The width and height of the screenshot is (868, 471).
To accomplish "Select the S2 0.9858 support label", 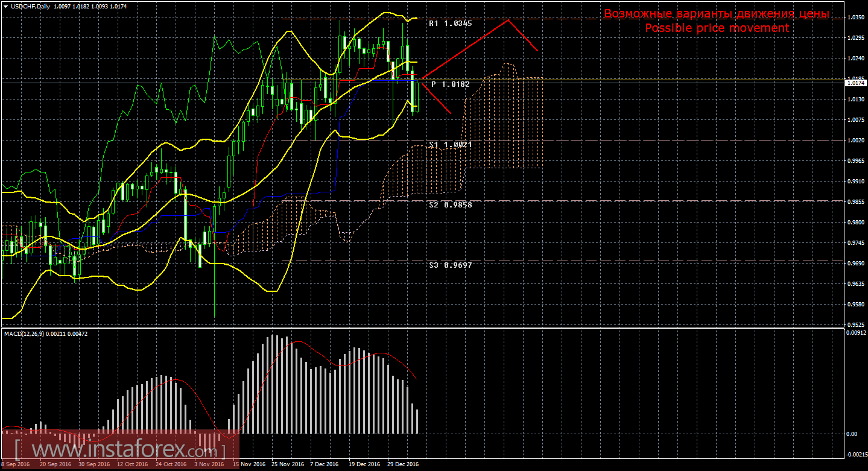I will [450, 205].
